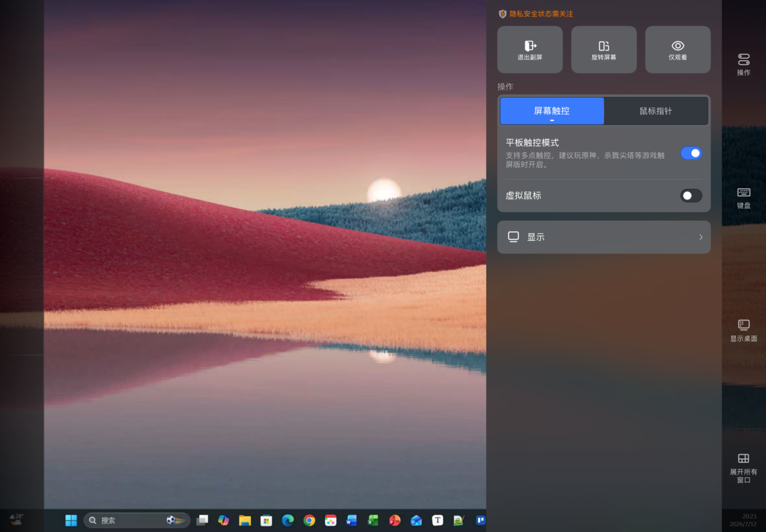The height and width of the screenshot is (532, 766).
Task: Launch Copilot from the taskbar
Action: tap(224, 520)
